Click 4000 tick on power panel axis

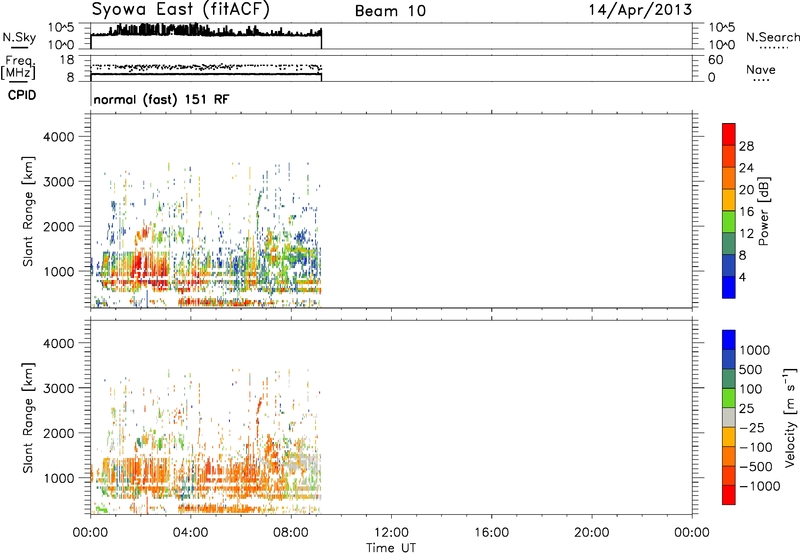[58, 137]
